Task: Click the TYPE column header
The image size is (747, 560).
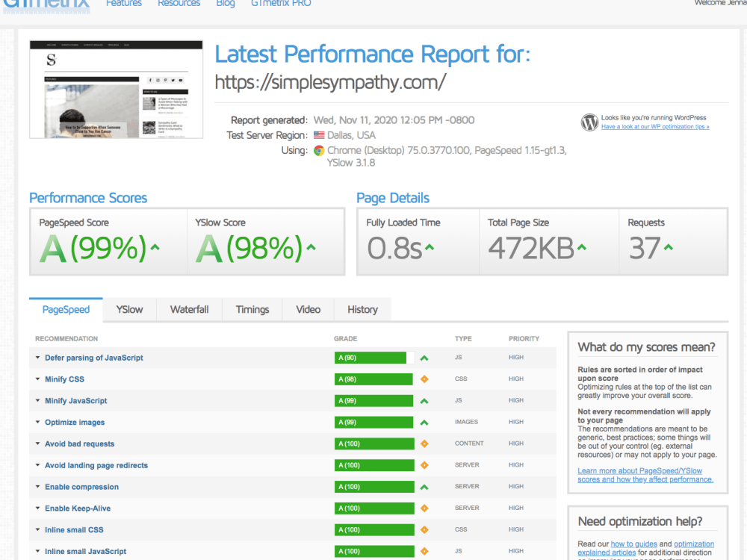Action: coord(463,338)
